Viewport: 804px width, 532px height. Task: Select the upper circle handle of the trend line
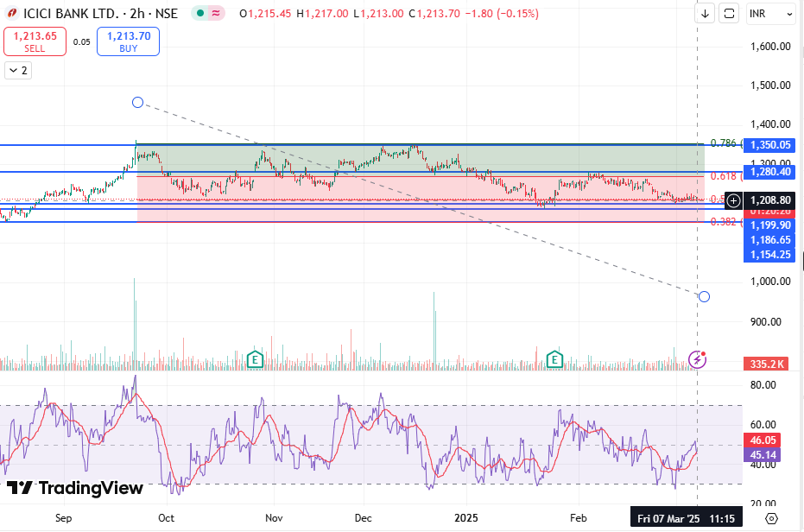point(137,103)
